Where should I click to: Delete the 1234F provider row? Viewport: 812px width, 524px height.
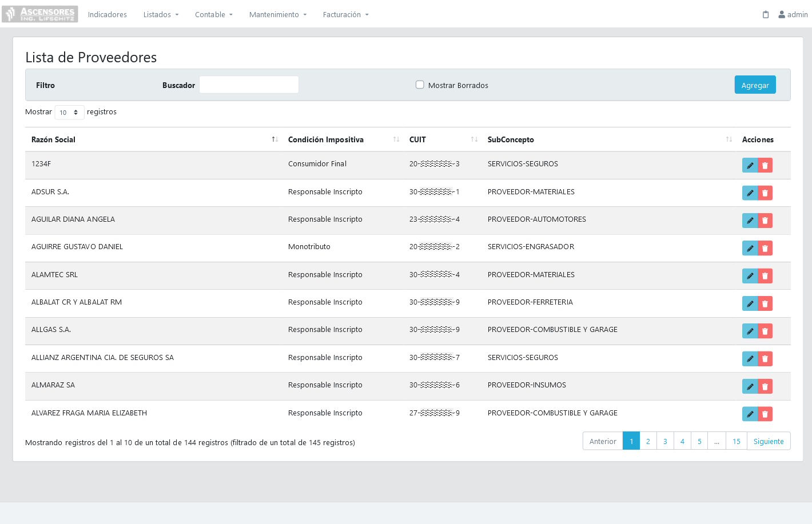[765, 166]
